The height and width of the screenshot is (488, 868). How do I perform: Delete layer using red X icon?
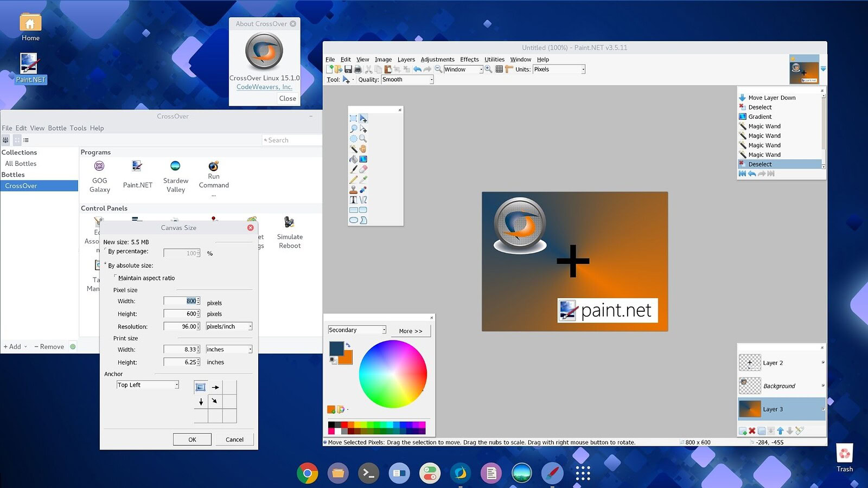pyautogui.click(x=752, y=431)
